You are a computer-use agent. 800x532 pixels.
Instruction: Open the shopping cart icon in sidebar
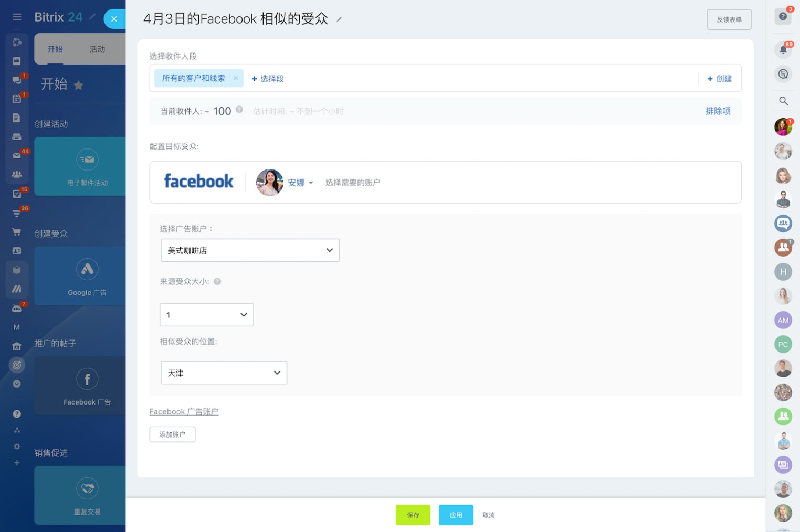tap(17, 231)
